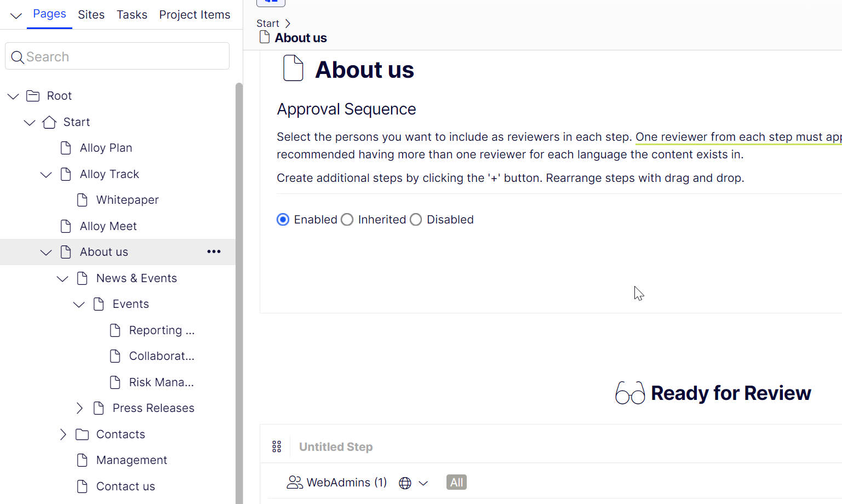Collapse the Alloy Track tree node

pos(46,175)
